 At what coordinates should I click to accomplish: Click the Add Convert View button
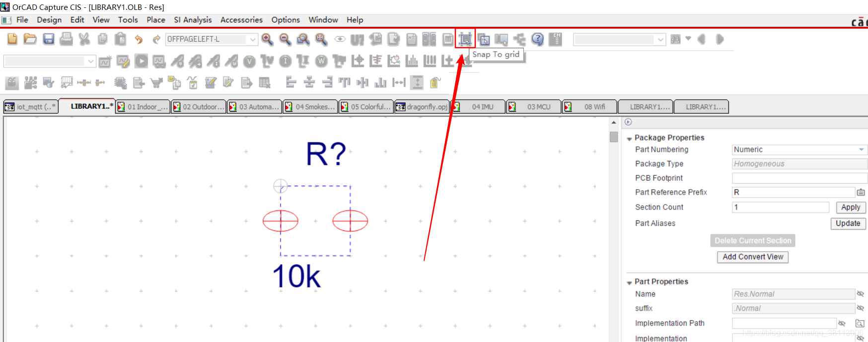click(752, 257)
